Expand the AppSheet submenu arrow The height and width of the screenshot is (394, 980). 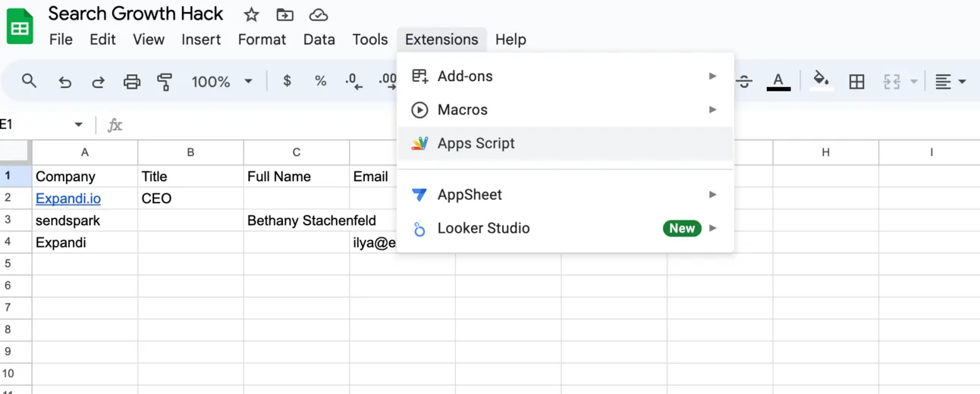(713, 195)
